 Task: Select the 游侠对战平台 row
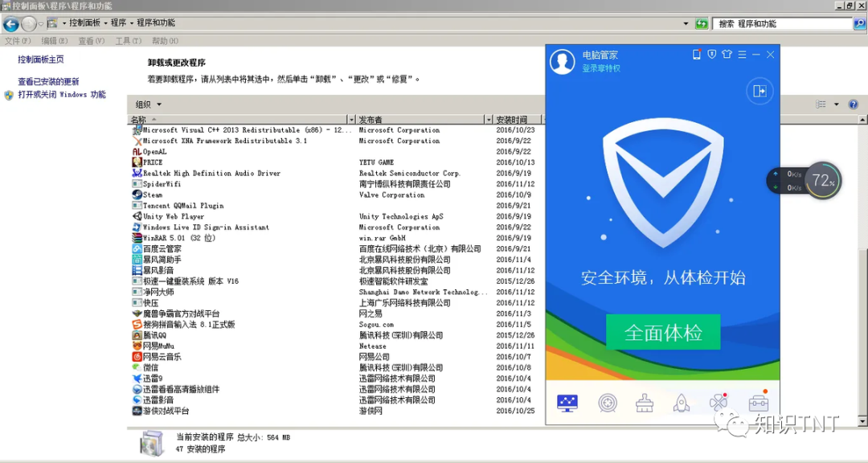pos(337,411)
